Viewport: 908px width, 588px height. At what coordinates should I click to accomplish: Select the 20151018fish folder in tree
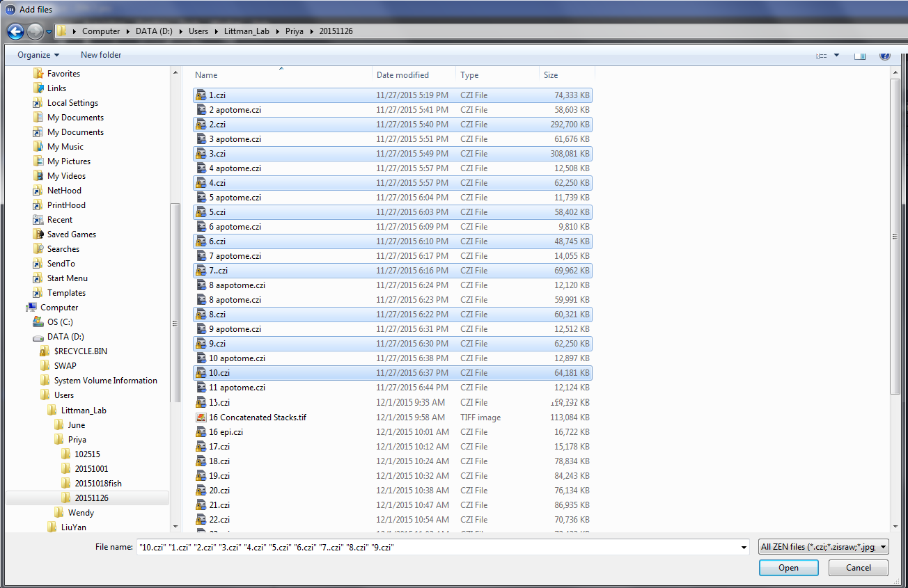pyautogui.click(x=97, y=484)
